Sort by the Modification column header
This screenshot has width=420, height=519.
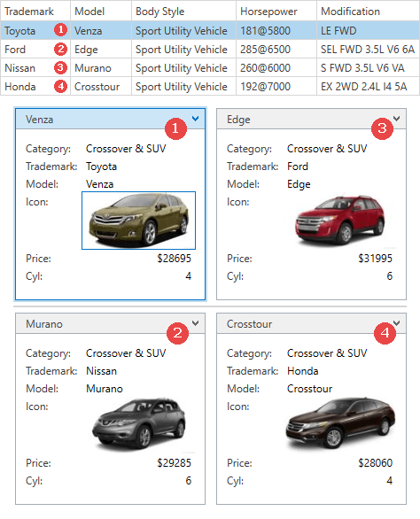pos(369,12)
